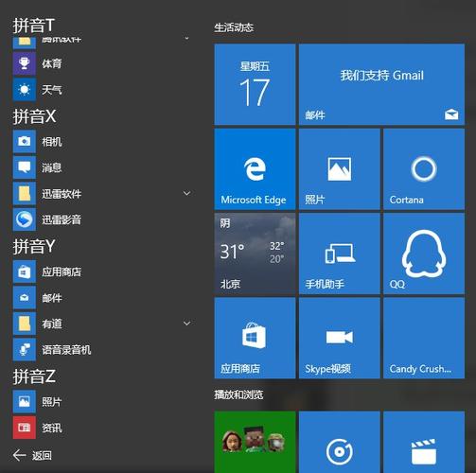Open the 资讯 news app icon
This screenshot has height=473, width=476.
[25, 428]
